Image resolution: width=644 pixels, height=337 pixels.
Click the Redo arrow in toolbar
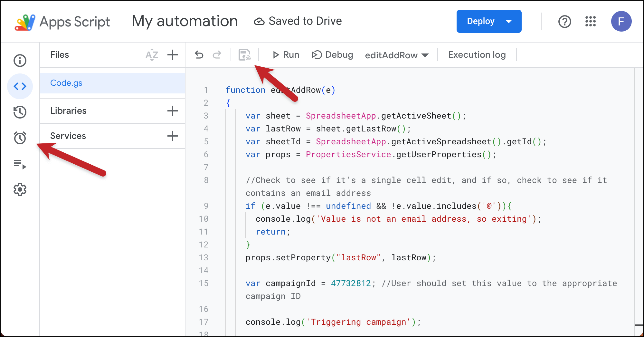pos(217,55)
